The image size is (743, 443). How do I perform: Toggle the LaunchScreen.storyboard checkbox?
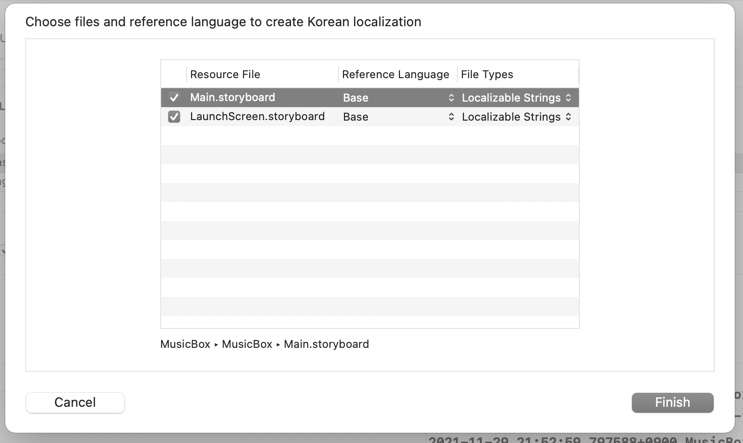click(x=174, y=117)
